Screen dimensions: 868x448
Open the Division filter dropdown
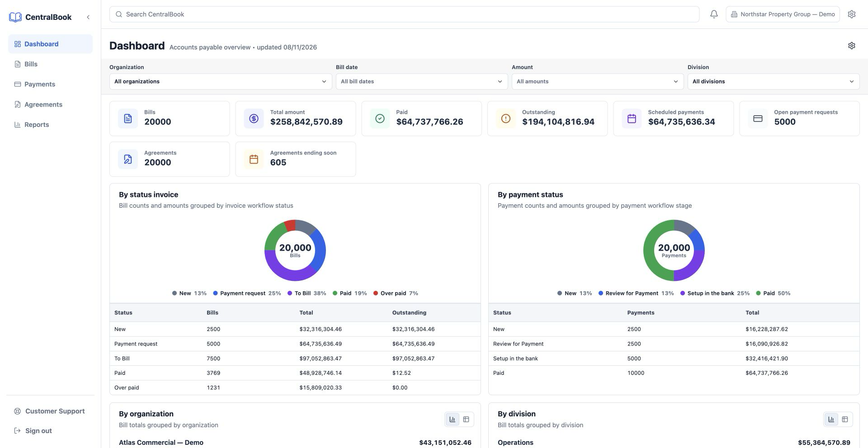pos(774,82)
